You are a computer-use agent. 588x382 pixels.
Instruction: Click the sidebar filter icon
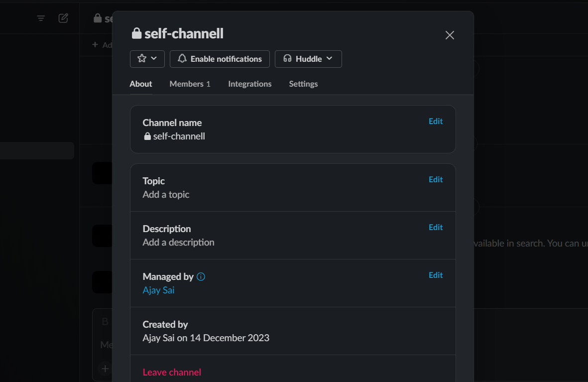41,18
